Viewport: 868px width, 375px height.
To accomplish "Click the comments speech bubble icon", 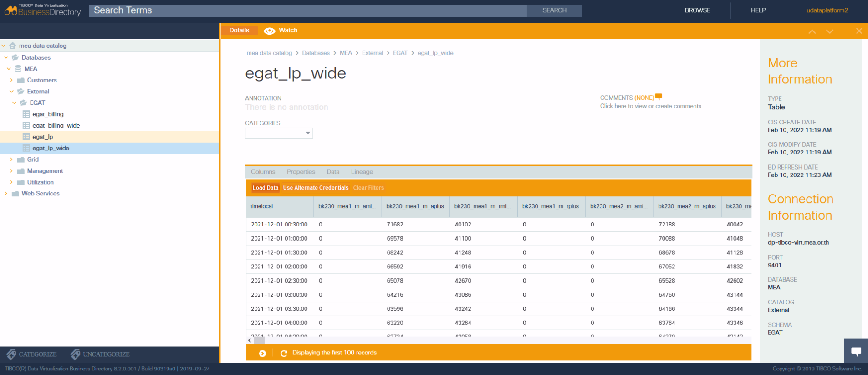I will (x=659, y=97).
